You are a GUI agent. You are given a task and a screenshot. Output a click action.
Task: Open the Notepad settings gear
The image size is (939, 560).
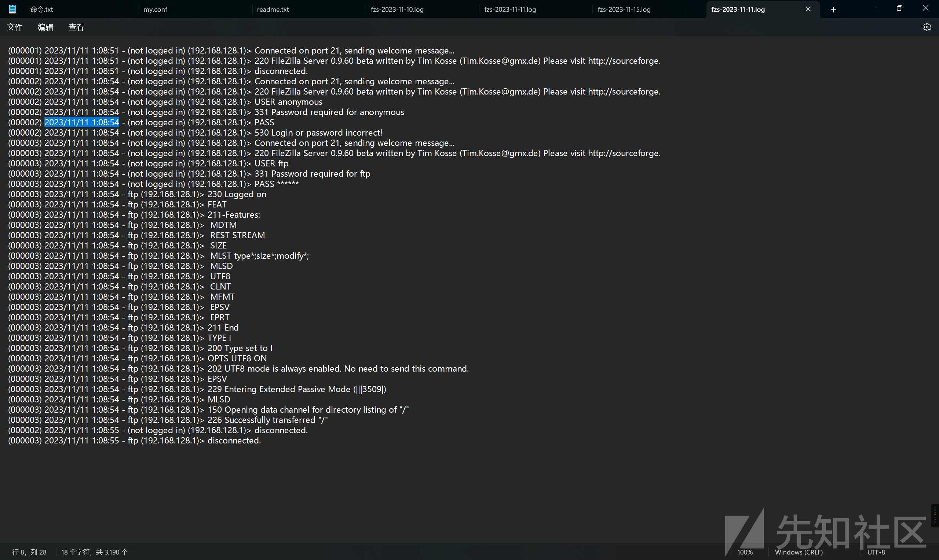point(927,27)
